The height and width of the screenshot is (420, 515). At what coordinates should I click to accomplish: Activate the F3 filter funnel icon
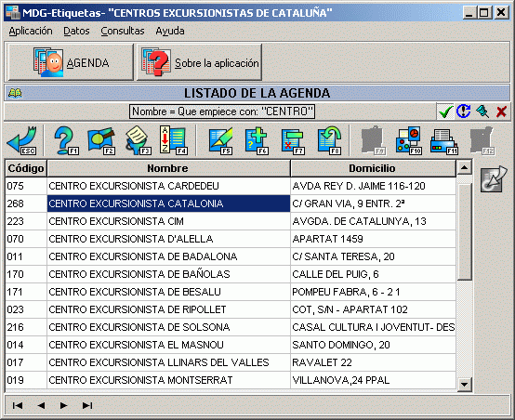(138, 140)
